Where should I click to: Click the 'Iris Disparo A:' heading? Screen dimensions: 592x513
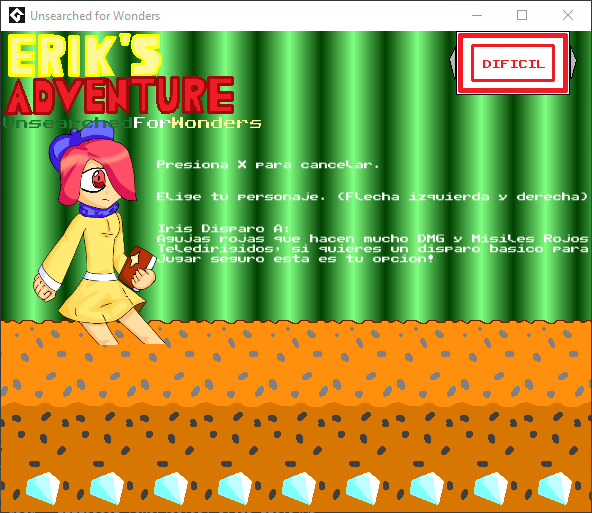point(223,228)
